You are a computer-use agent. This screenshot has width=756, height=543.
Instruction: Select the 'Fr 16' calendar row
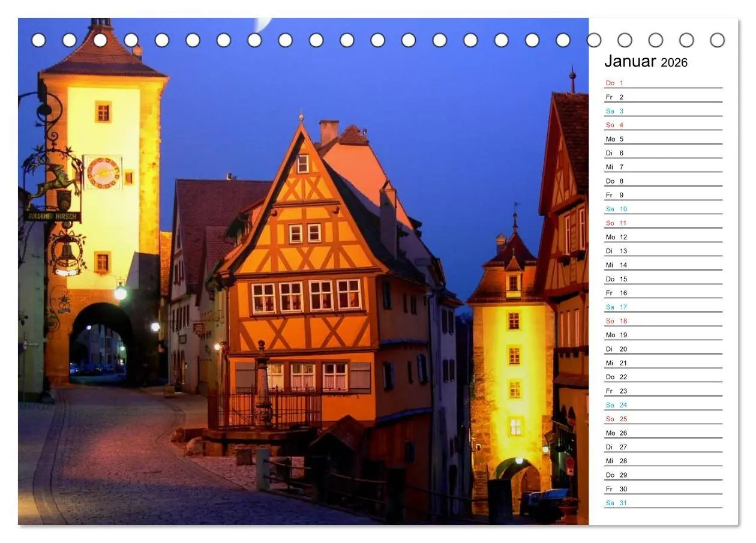tap(663, 293)
